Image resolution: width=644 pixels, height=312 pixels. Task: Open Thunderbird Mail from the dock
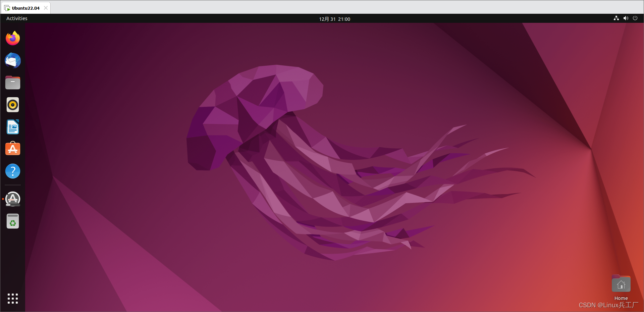point(13,60)
